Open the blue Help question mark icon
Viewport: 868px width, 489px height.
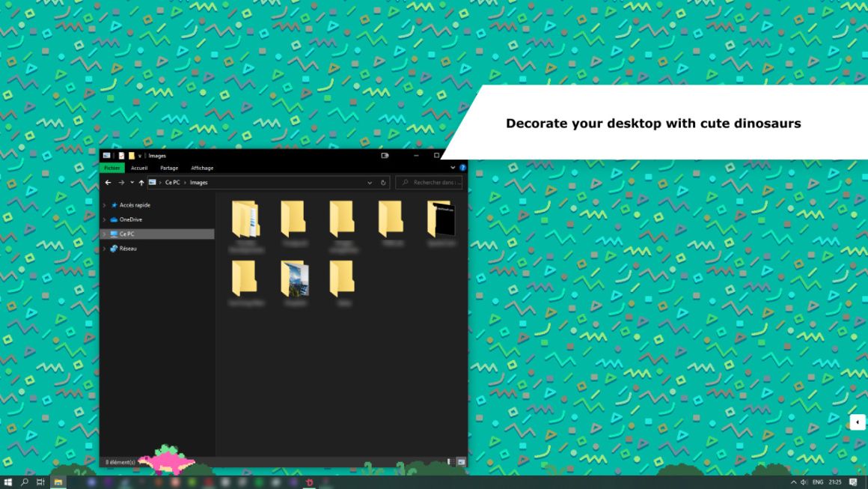coord(462,168)
